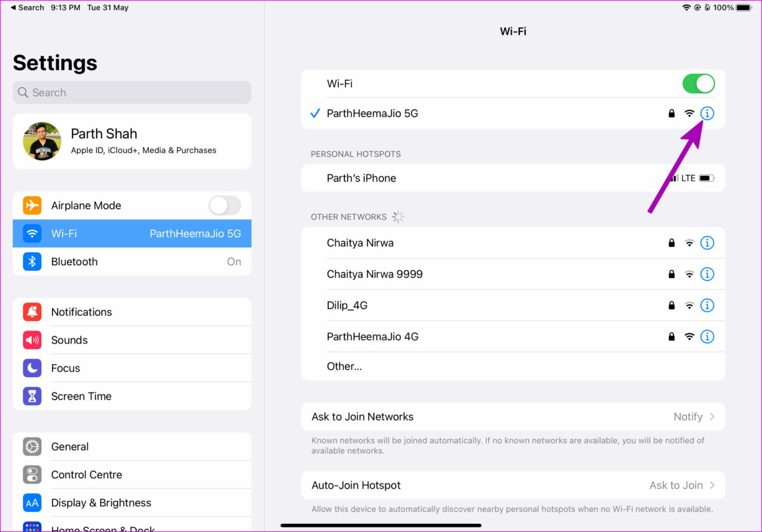Select the Screen Time hourglass icon
Viewport: 762px width, 532px height.
pyautogui.click(x=32, y=396)
